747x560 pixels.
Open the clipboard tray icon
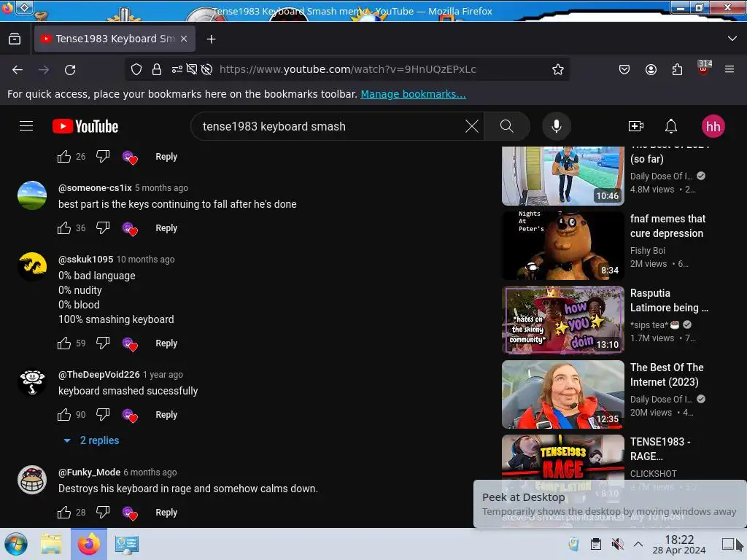coord(595,544)
